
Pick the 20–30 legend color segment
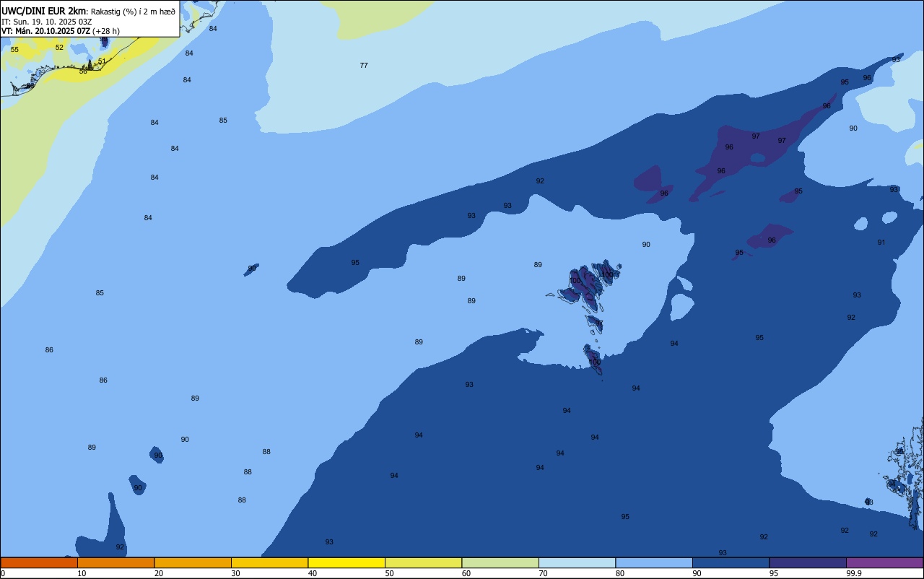coord(193,562)
